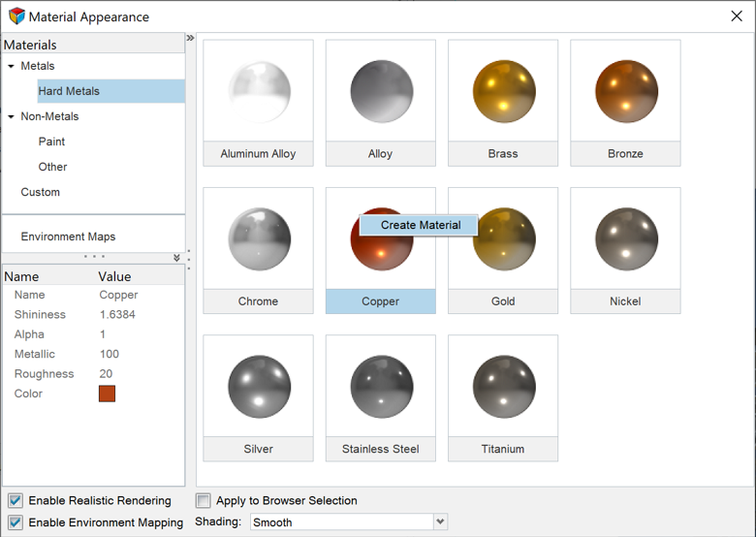
Task: Open the Custom materials category
Action: (41, 192)
